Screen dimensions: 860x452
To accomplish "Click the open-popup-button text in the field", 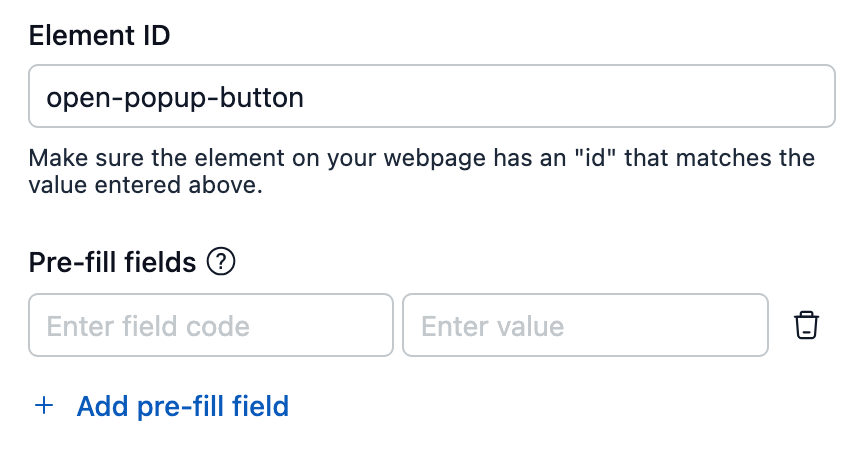I will click(x=175, y=98).
